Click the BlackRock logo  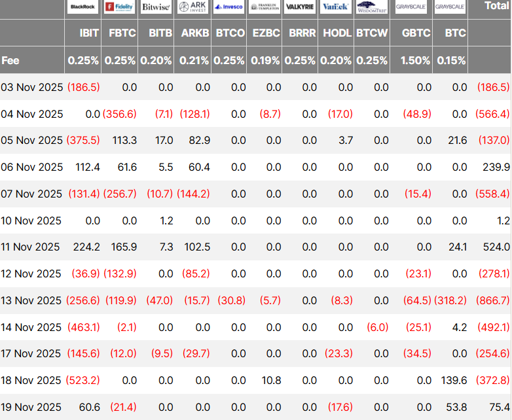(83, 7)
